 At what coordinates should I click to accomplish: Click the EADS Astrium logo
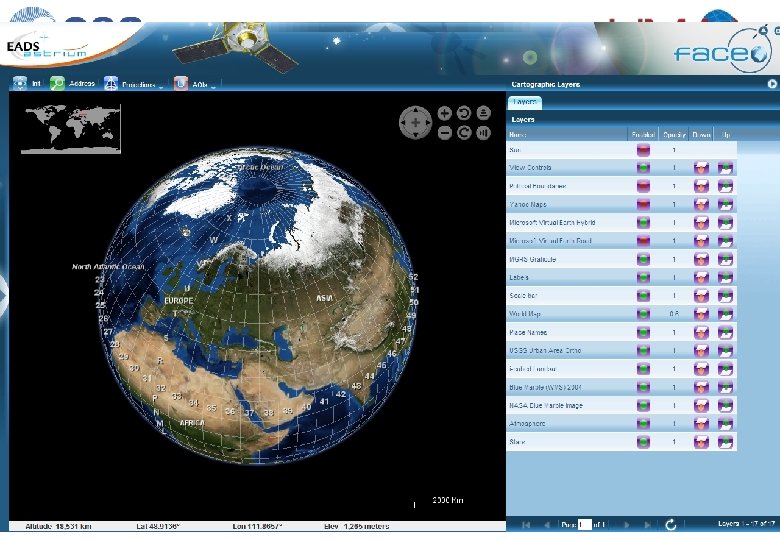point(47,48)
